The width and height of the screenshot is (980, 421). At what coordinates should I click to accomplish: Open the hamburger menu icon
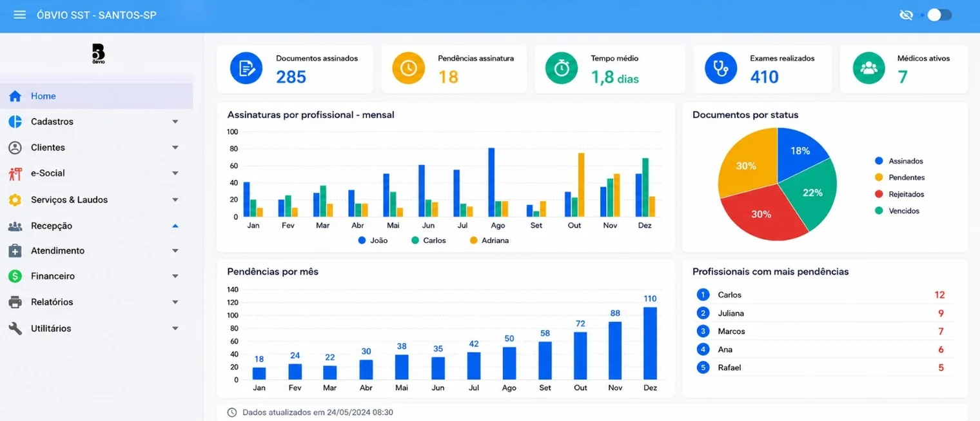coord(20,15)
